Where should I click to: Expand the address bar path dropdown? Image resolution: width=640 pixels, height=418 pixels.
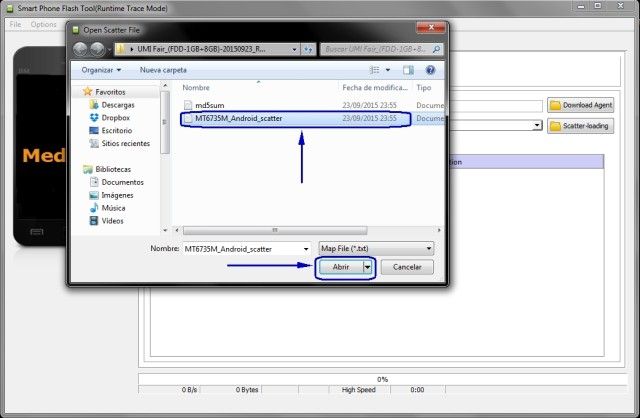click(x=294, y=49)
